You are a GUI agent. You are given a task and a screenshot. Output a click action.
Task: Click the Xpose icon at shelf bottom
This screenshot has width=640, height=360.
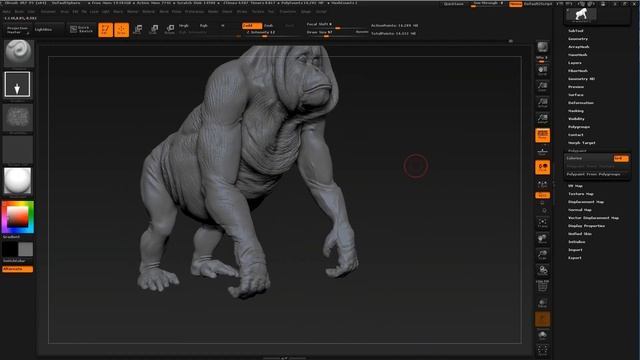point(542,350)
